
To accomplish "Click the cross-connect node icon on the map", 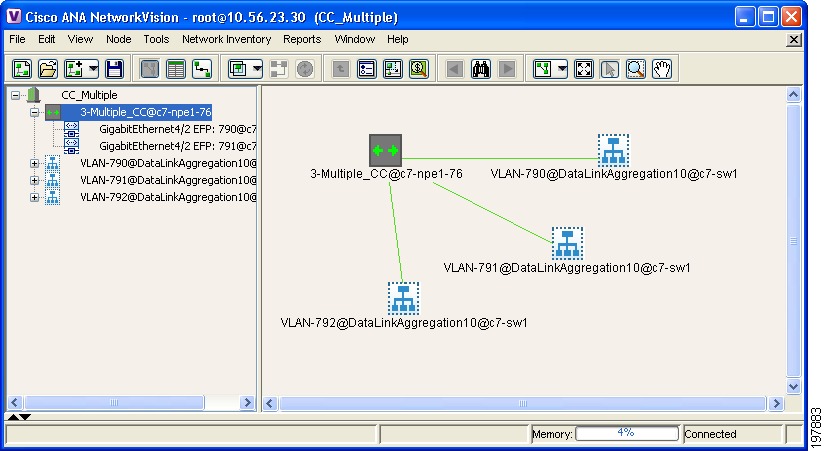I will coord(385,150).
